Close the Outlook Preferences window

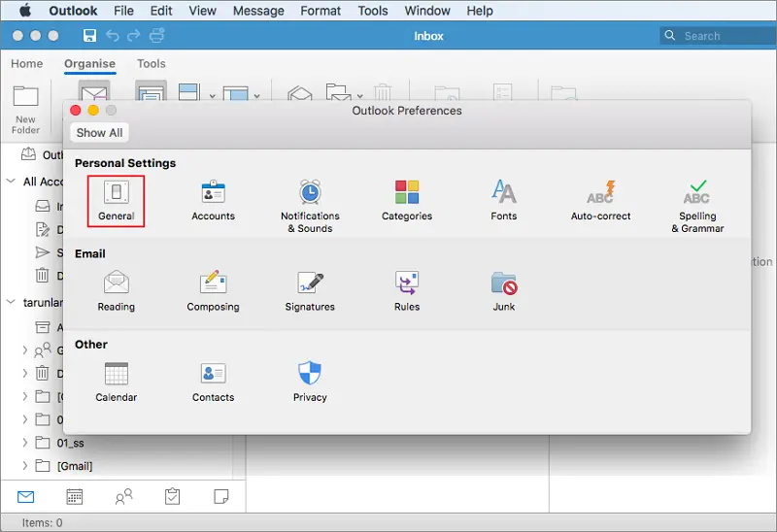pyautogui.click(x=76, y=110)
